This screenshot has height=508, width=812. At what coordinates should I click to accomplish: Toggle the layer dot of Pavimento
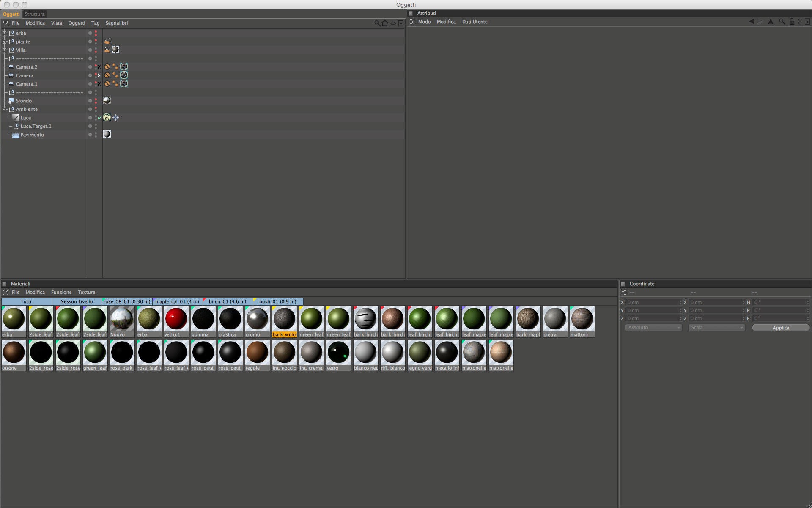[90, 135]
